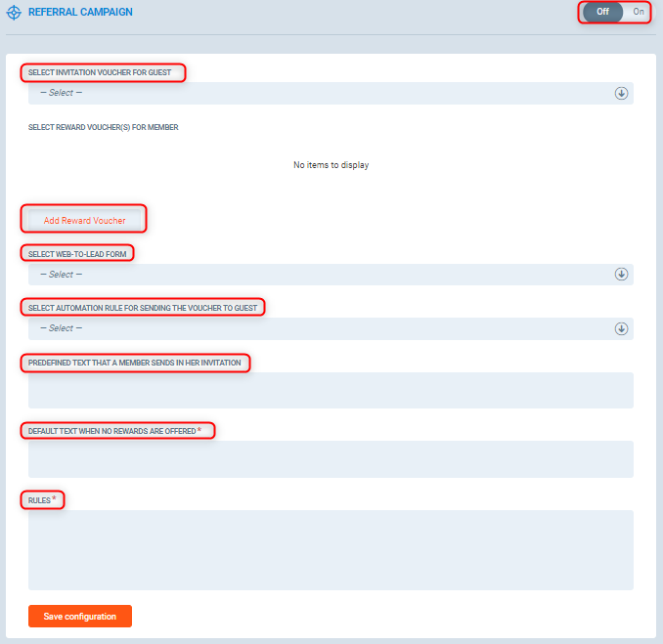This screenshot has width=663, height=644.
Task: Expand the web-to-lead form select field
Action: (x=313, y=275)
